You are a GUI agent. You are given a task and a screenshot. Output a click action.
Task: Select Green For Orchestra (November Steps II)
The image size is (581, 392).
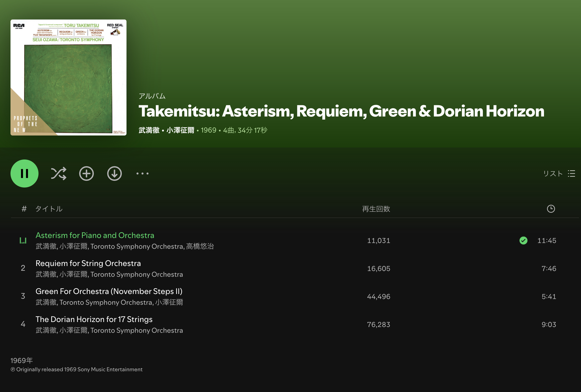[109, 291]
